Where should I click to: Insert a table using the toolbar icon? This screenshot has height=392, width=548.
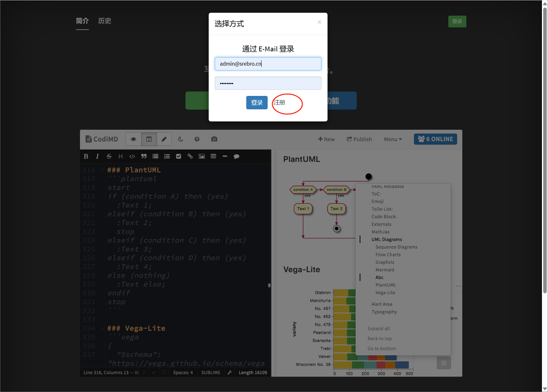tap(213, 156)
